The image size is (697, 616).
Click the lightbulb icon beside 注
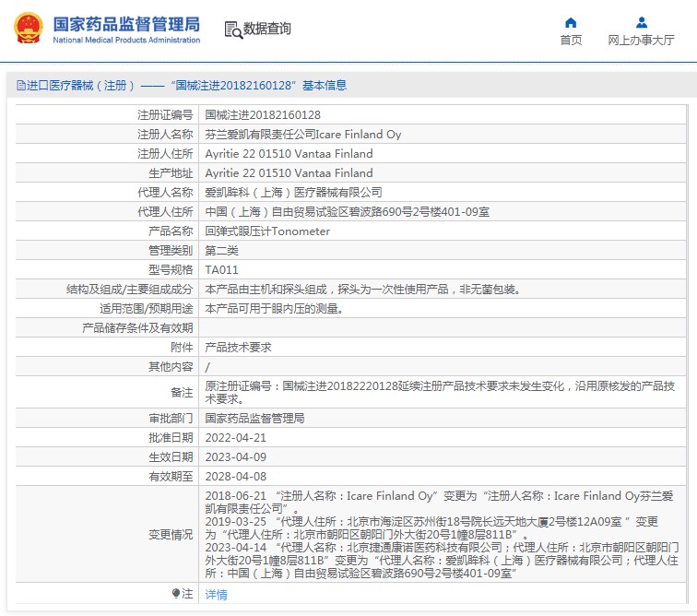click(175, 594)
